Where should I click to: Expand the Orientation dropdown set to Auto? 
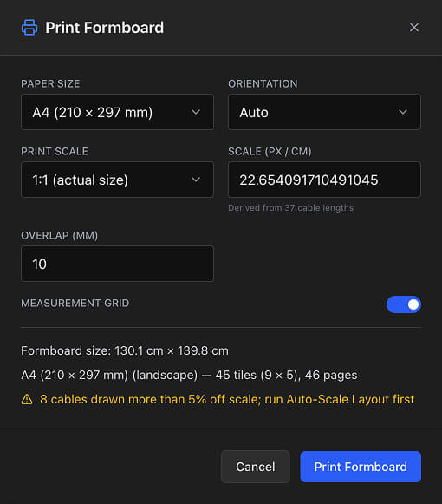pos(324,112)
